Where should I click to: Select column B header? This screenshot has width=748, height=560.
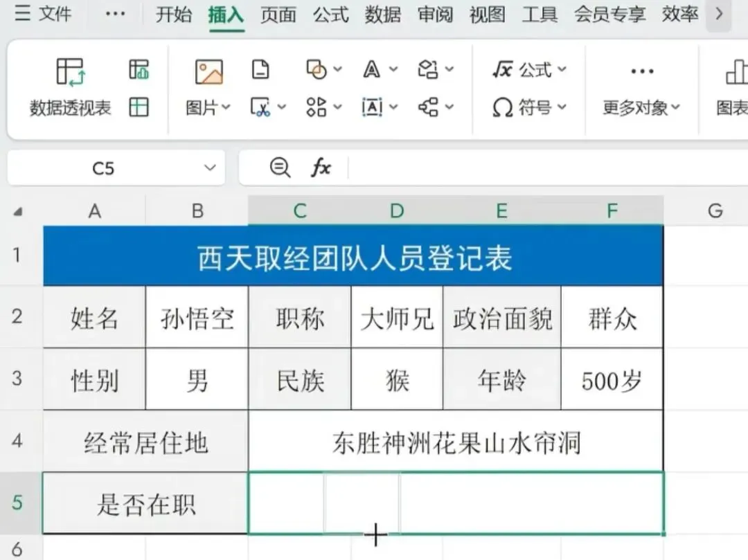pyautogui.click(x=197, y=210)
